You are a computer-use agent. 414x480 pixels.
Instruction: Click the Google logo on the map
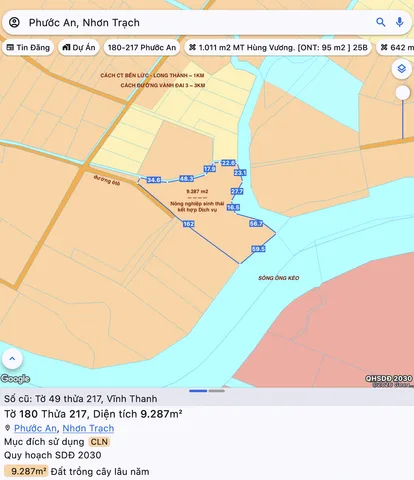point(15,379)
